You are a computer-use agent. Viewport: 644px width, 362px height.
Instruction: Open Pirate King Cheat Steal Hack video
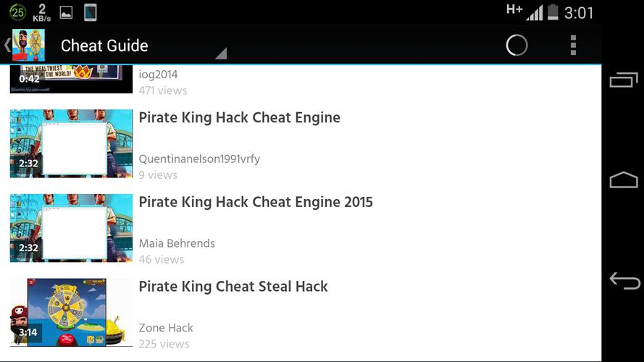pos(233,287)
